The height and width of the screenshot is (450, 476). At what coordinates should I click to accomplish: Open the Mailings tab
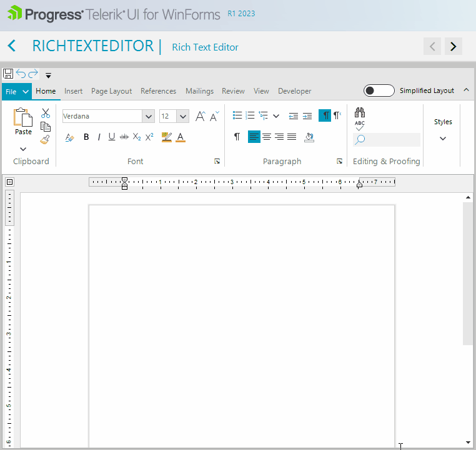(199, 91)
